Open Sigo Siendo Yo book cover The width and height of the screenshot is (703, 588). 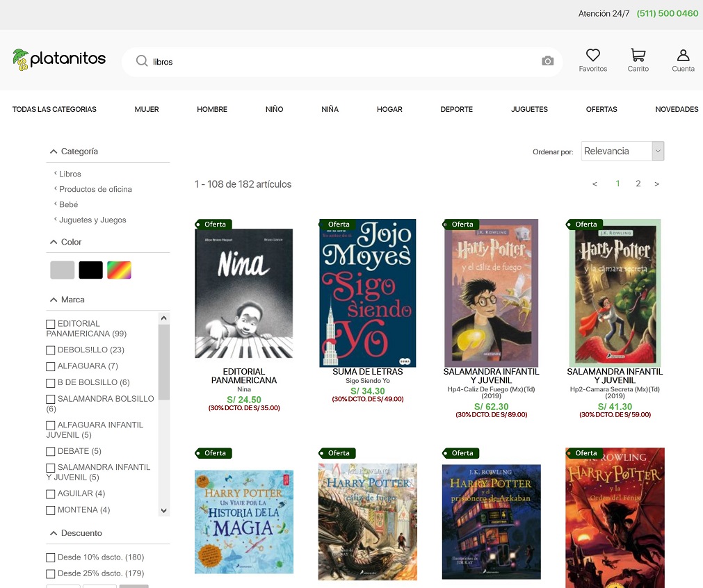368,293
